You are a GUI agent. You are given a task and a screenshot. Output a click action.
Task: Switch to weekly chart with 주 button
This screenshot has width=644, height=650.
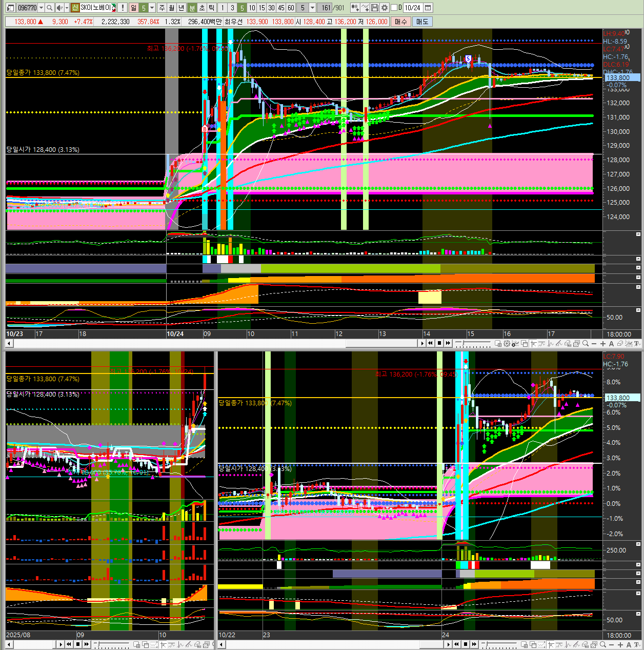pos(162,8)
